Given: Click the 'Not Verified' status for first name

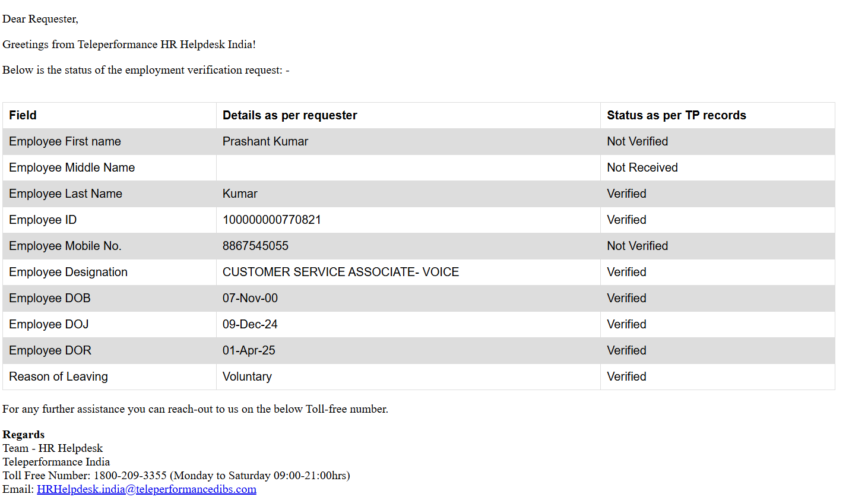Looking at the screenshot, I should click(637, 141).
